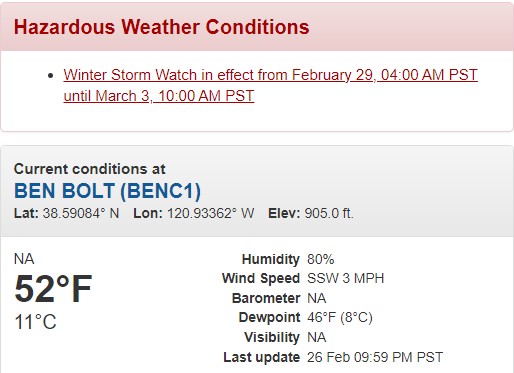
Task: Select the BEN BOLT (BENC1) station title
Action: 107,191
